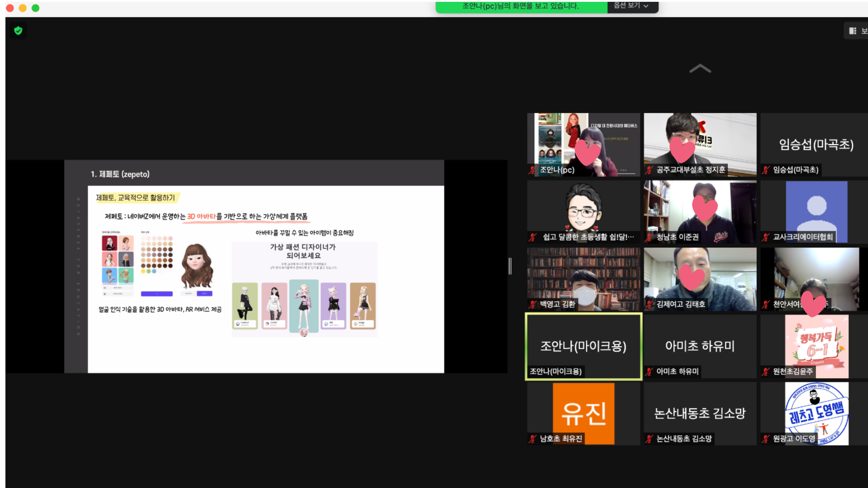Click muted mic icon for 남호초 최유진
Viewport: 868px width, 488px height.
[x=533, y=439]
